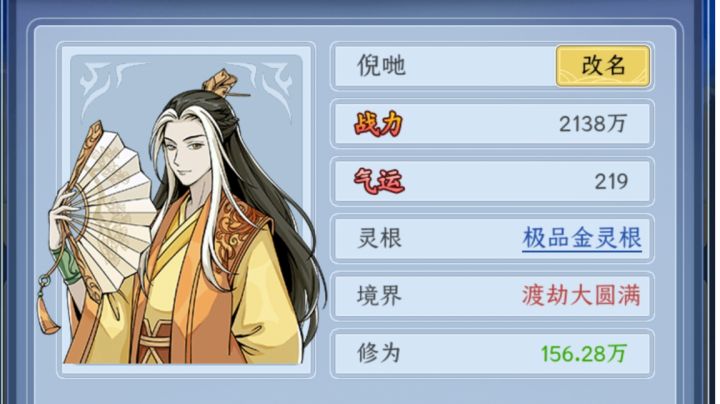
Task: Click the 2138万 combat power value
Action: click(593, 124)
